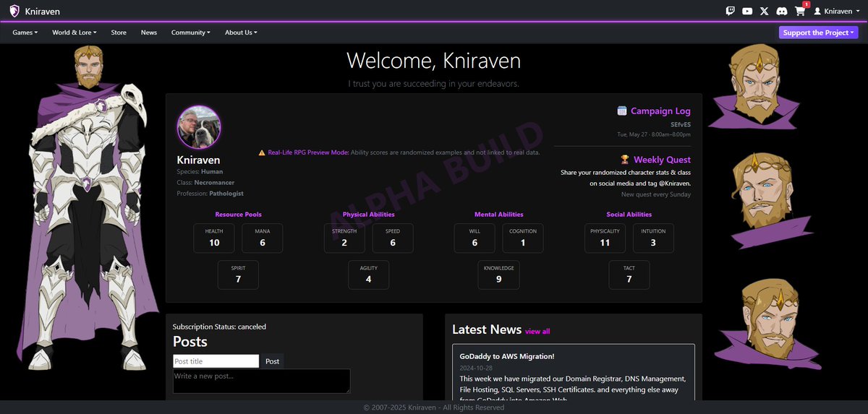Click the SEfvES campaign entry
This screenshot has width=868, height=414.
point(680,124)
